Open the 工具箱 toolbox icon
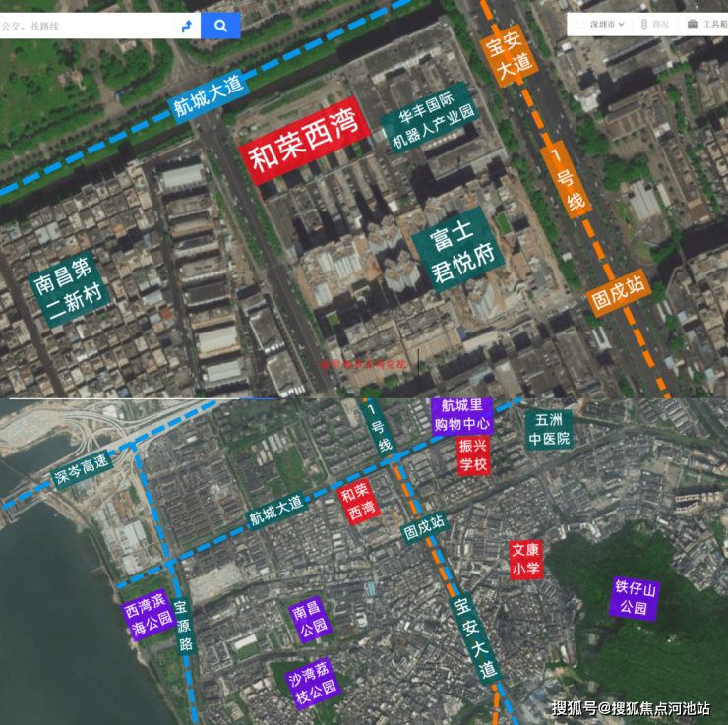The width and height of the screenshot is (728, 725). click(x=693, y=24)
